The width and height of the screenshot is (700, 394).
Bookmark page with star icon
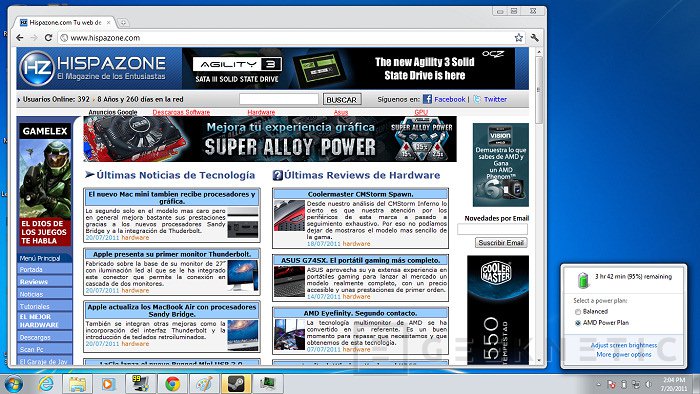pos(518,38)
